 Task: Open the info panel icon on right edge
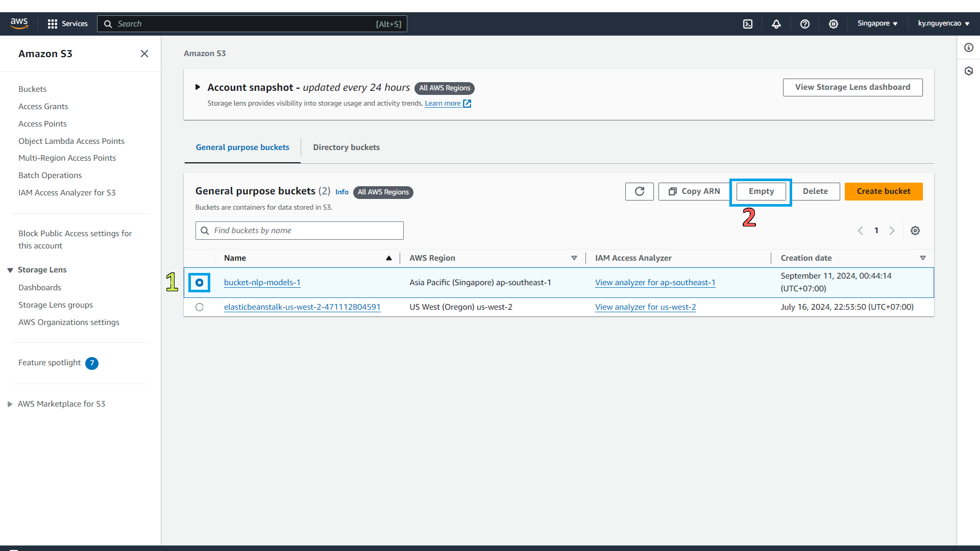(x=969, y=47)
